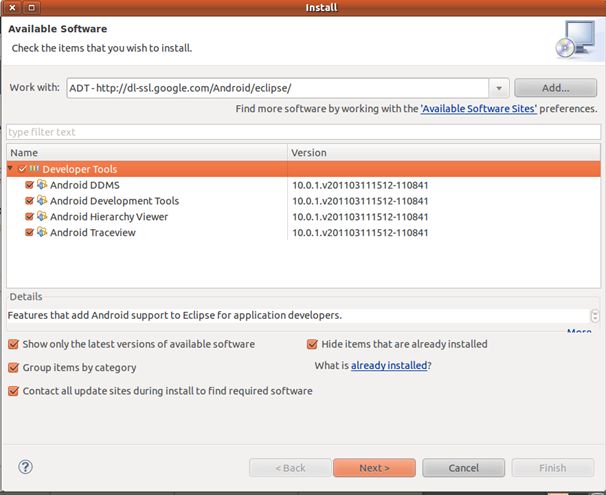The width and height of the screenshot is (606, 495).
Task: Click into the type filter text field
Action: (303, 132)
